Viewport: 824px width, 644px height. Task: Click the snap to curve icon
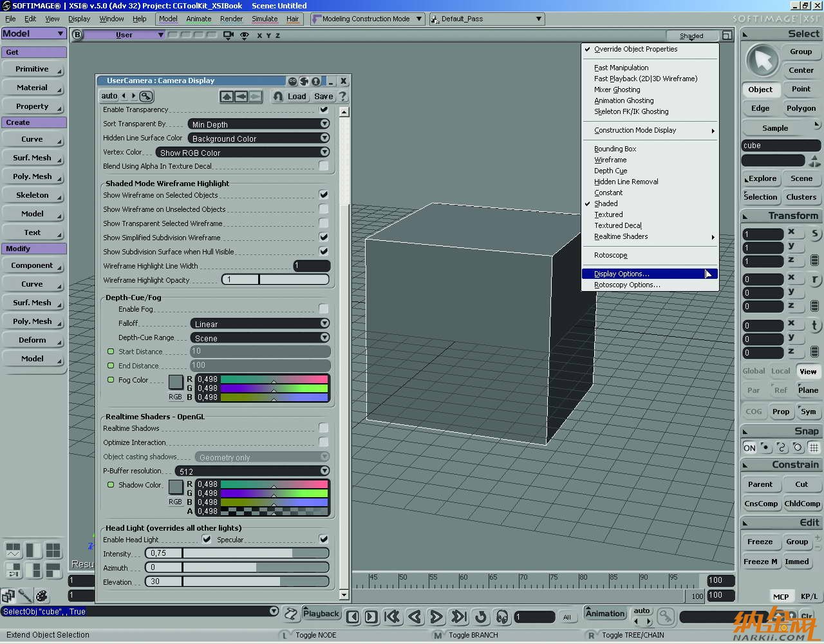pos(782,448)
